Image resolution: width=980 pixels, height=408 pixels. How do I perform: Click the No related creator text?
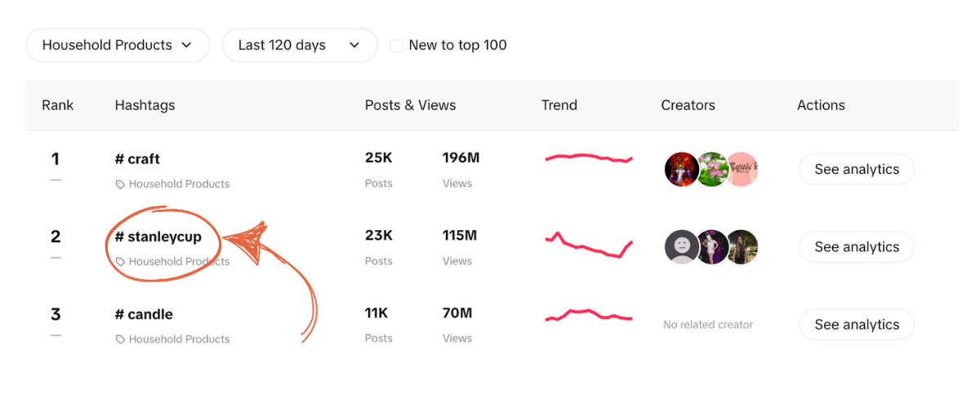[708, 325]
